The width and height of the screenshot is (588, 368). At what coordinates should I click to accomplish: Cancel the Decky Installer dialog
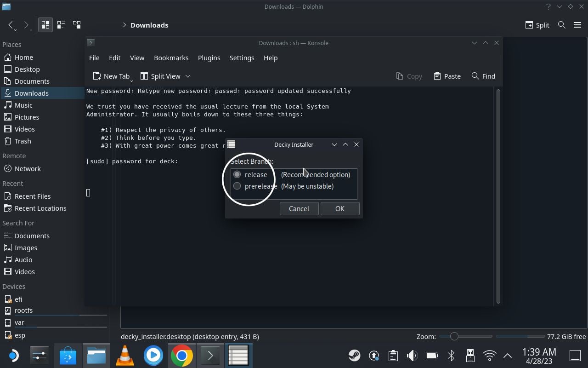[x=299, y=208]
